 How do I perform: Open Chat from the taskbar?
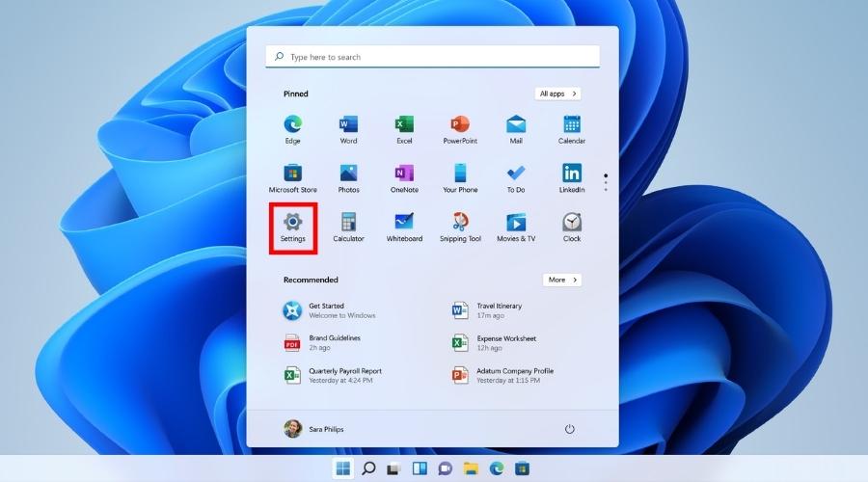pos(445,469)
